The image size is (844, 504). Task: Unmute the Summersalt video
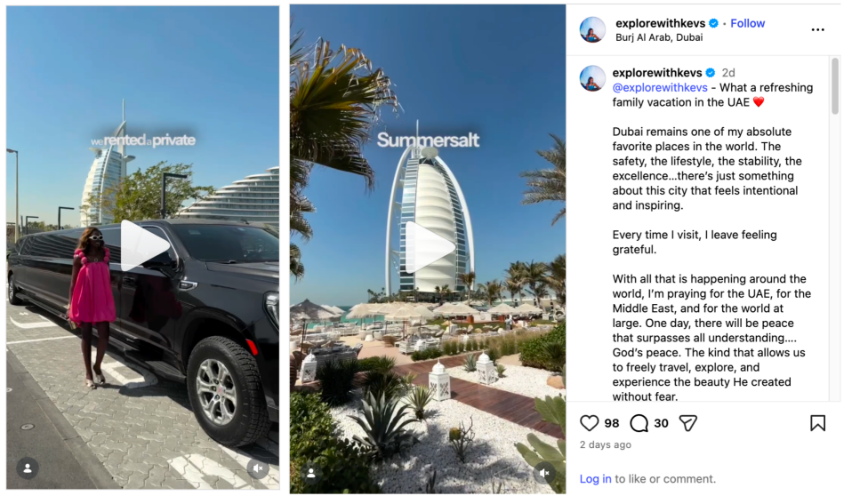click(544, 473)
